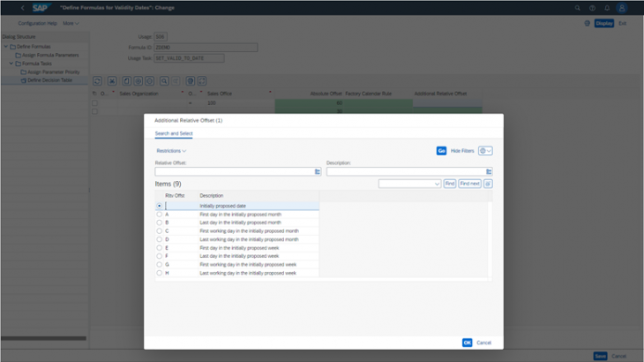Click the Display button
The height and width of the screenshot is (362, 644).
[604, 24]
